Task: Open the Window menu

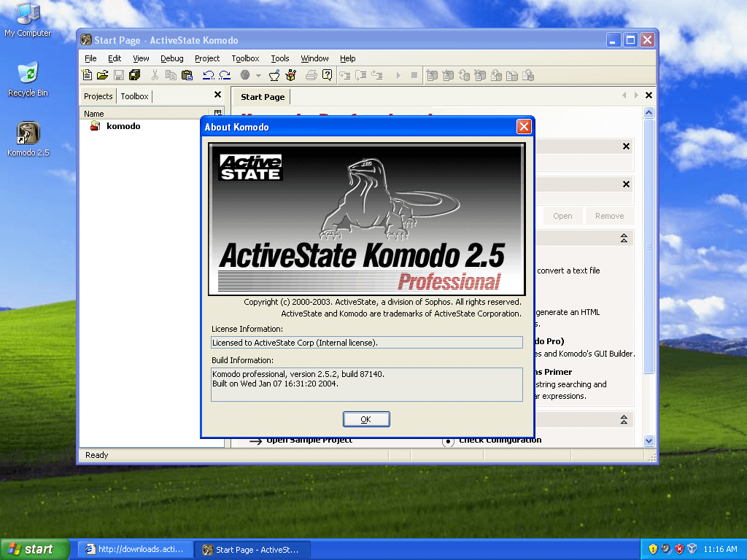Action: pyautogui.click(x=314, y=58)
